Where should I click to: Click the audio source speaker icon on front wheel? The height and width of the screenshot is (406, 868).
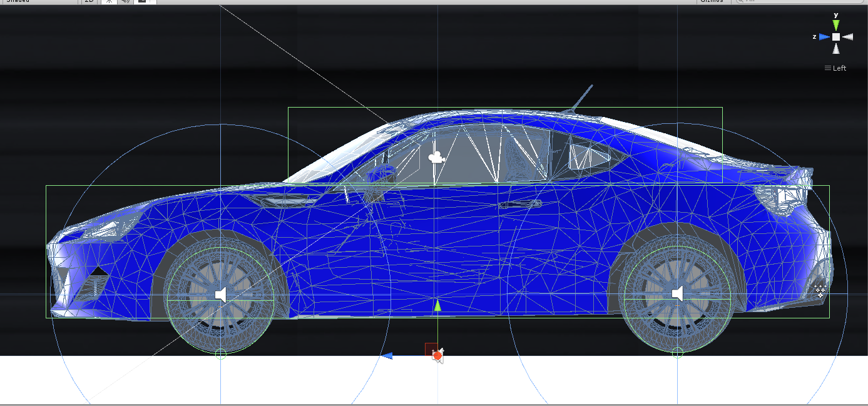220,294
